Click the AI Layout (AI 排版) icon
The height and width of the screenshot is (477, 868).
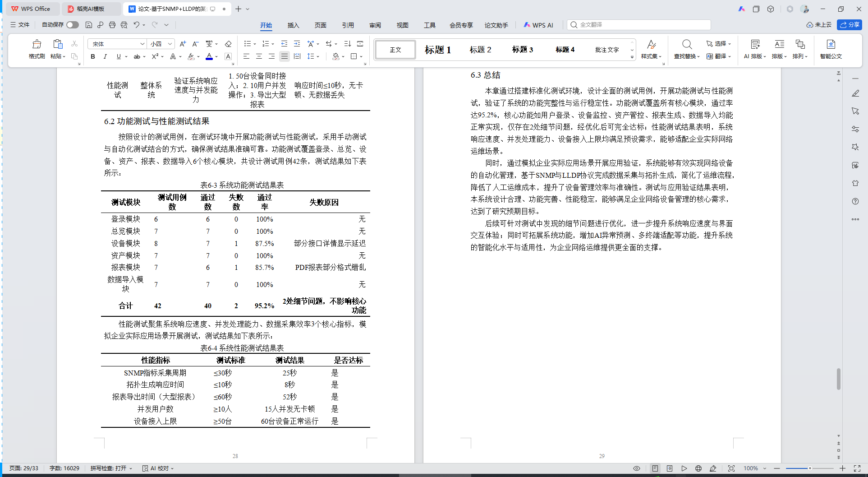pos(755,44)
